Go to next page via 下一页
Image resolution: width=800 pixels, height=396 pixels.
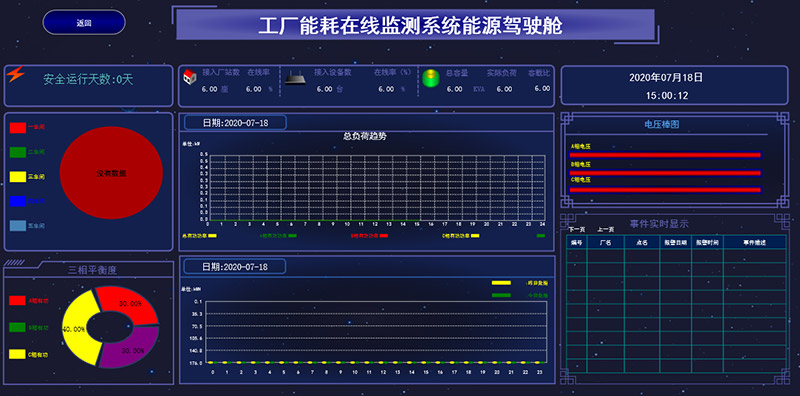(577, 230)
